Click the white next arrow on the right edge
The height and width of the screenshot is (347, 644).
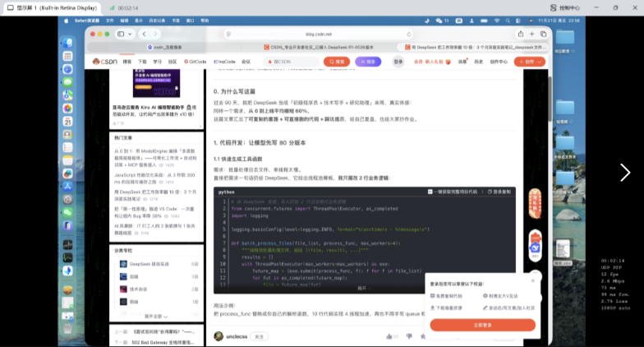[624, 173]
